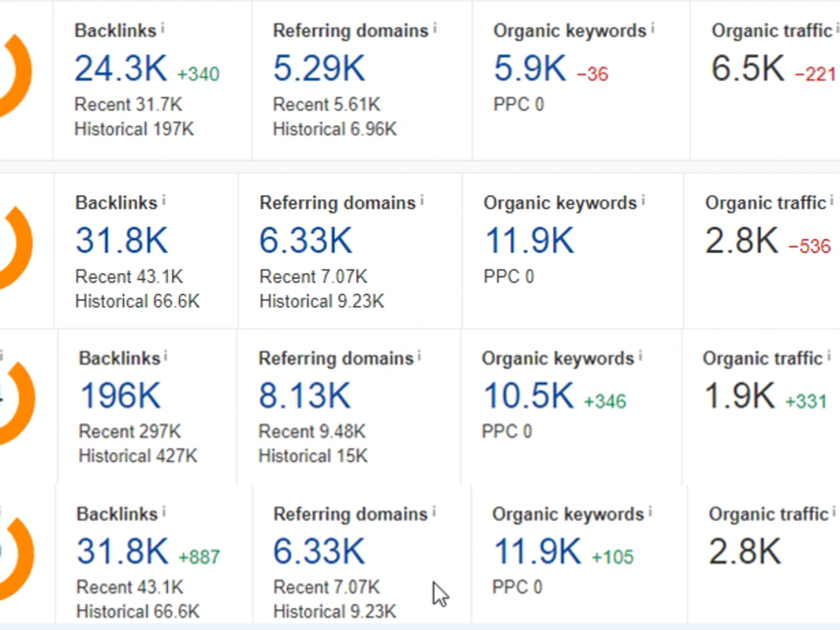This screenshot has height=630, width=840.
Task: Open the 8.13K referring domains value
Action: [x=305, y=396]
